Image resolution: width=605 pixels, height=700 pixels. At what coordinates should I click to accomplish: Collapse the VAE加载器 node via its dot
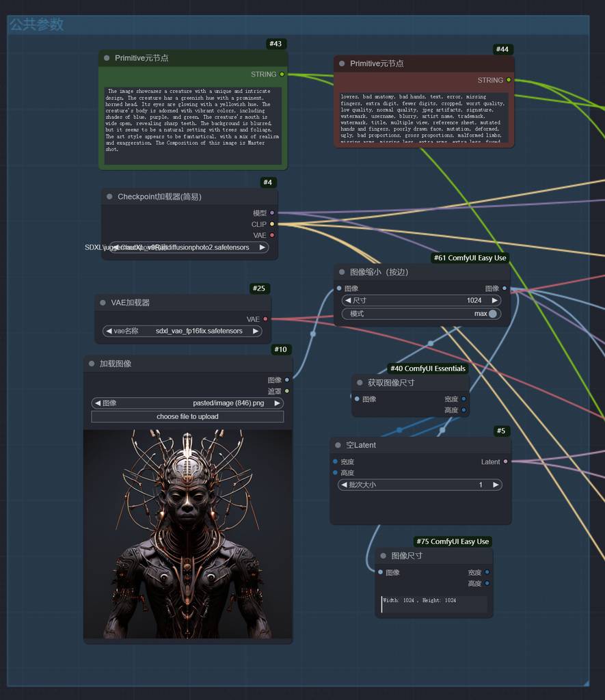pos(103,303)
